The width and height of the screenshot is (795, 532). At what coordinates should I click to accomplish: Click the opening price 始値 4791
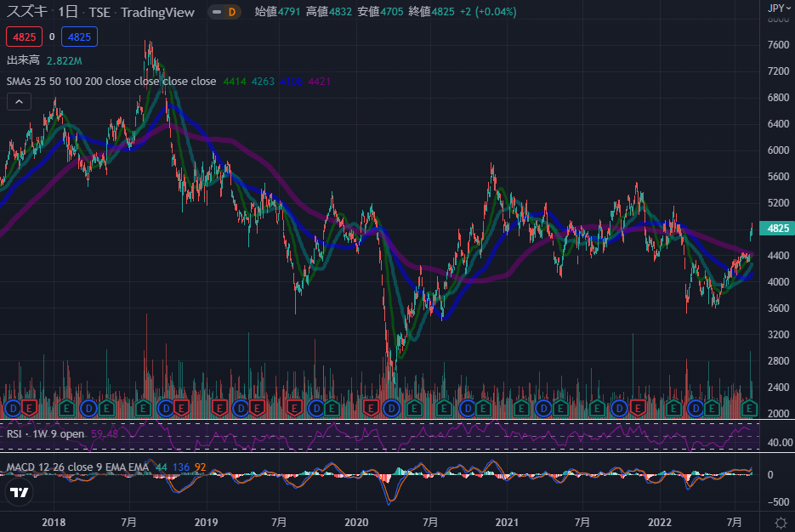[277, 12]
